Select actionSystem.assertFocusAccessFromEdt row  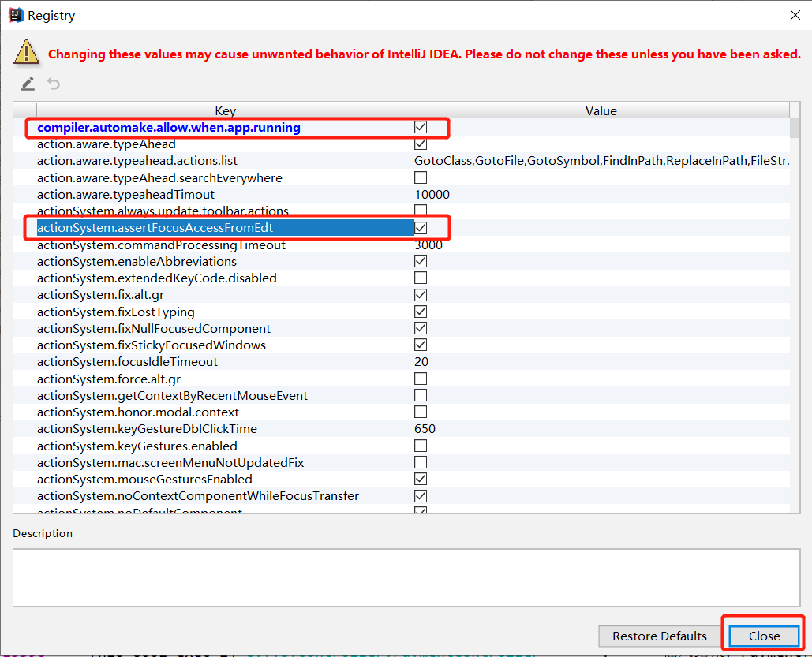225,228
